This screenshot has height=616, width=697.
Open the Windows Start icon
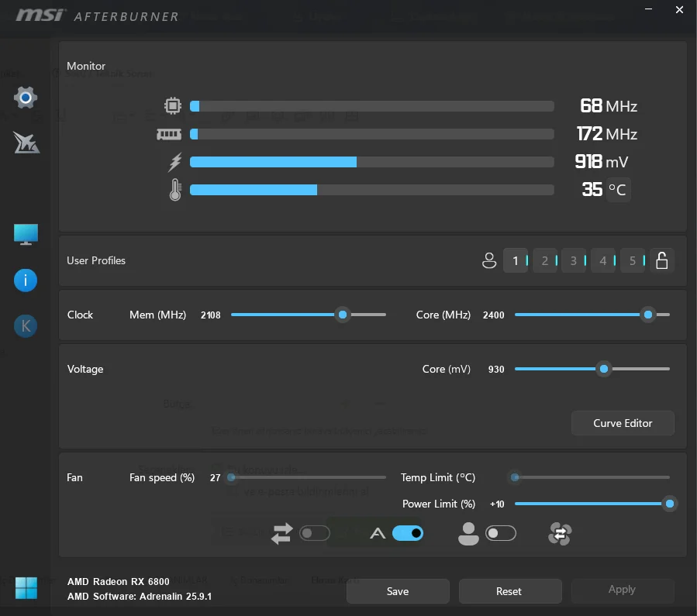tap(26, 587)
